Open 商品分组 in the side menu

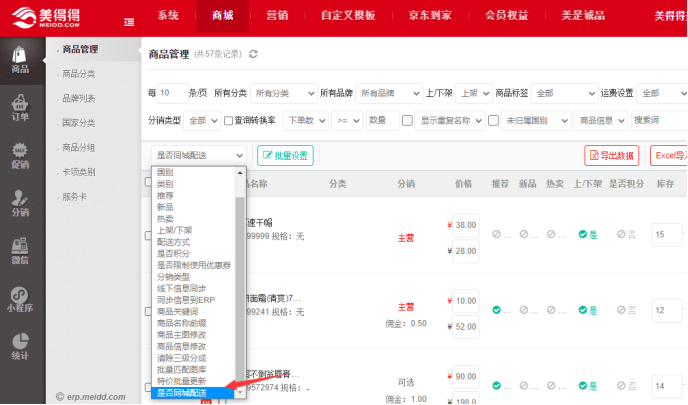pyautogui.click(x=79, y=147)
